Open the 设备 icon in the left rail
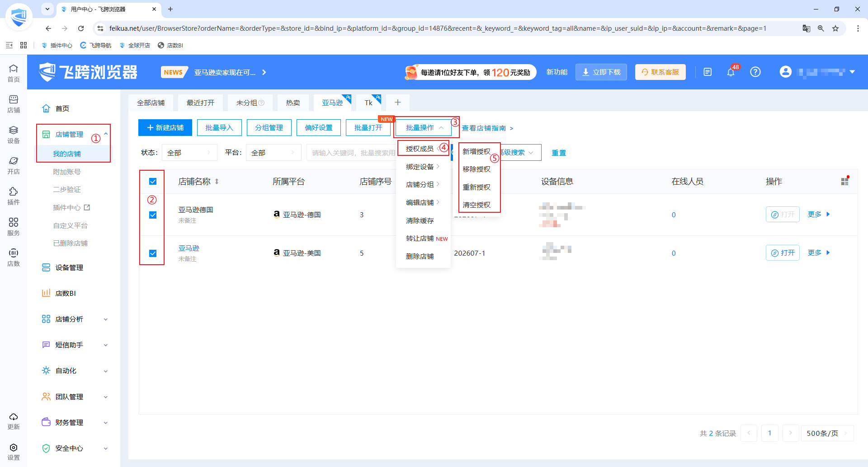This screenshot has height=467, width=868. pos(14,135)
